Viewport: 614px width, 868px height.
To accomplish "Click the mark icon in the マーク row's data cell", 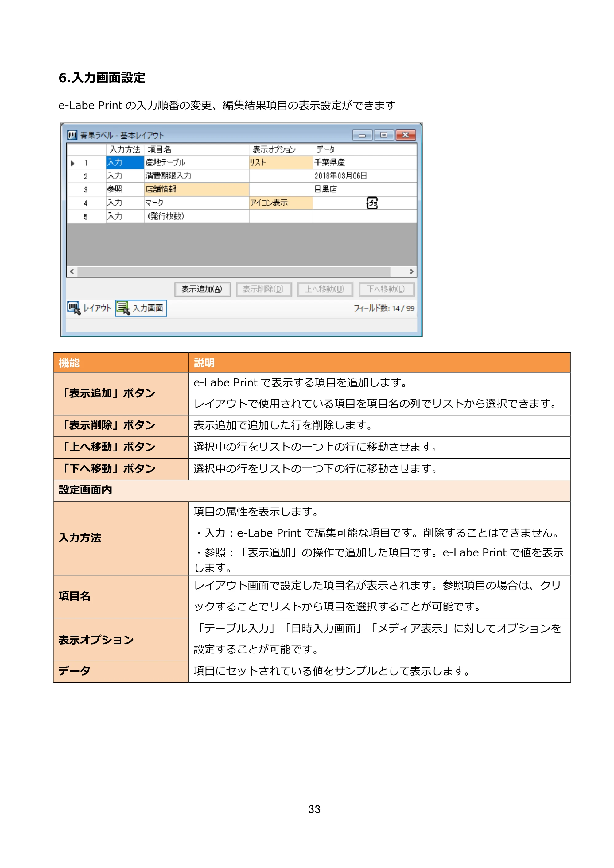I will tap(372, 203).
